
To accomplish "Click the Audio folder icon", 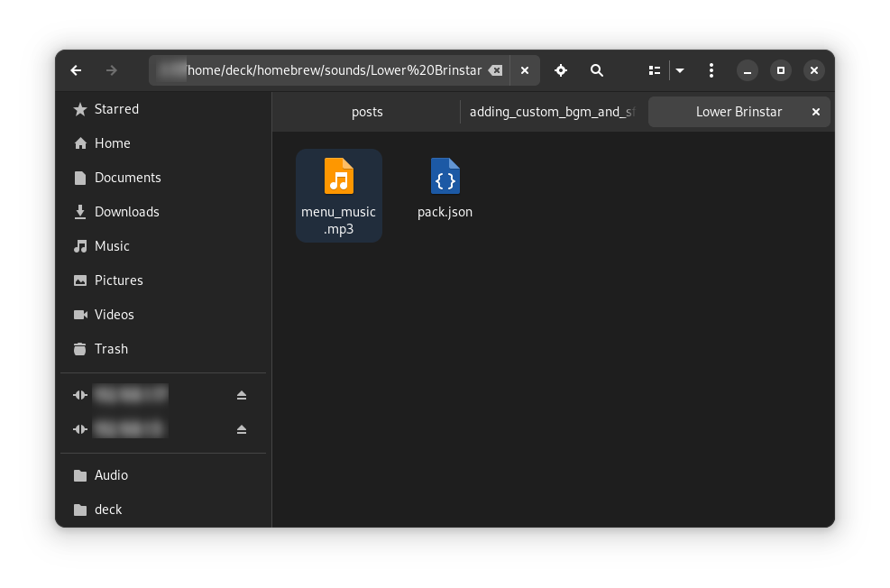I will [x=80, y=475].
